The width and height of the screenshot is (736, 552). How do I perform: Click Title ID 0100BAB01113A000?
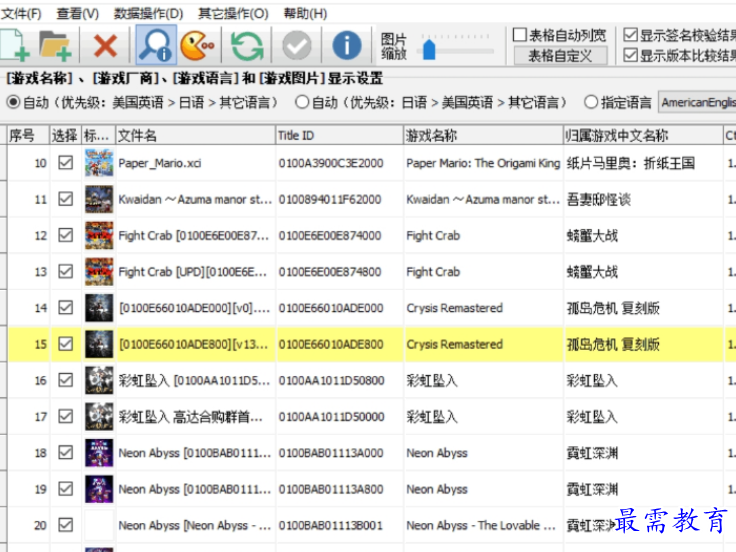pyautogui.click(x=331, y=453)
